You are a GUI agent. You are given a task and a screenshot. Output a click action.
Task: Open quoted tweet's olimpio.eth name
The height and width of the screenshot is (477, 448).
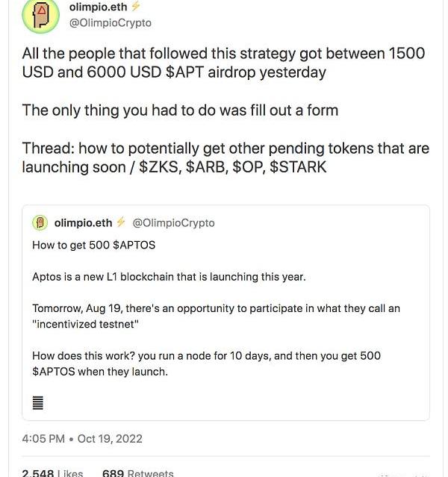coord(83,223)
